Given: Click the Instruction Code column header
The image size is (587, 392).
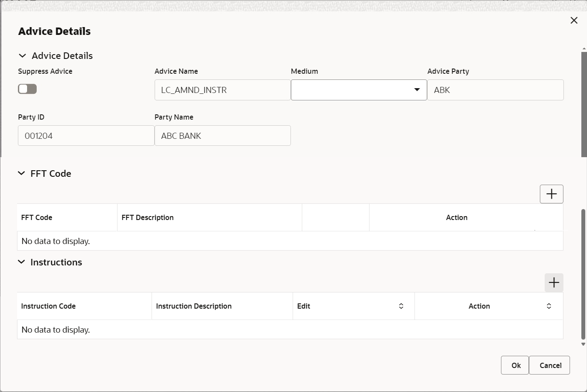Looking at the screenshot, I should click(84, 306).
